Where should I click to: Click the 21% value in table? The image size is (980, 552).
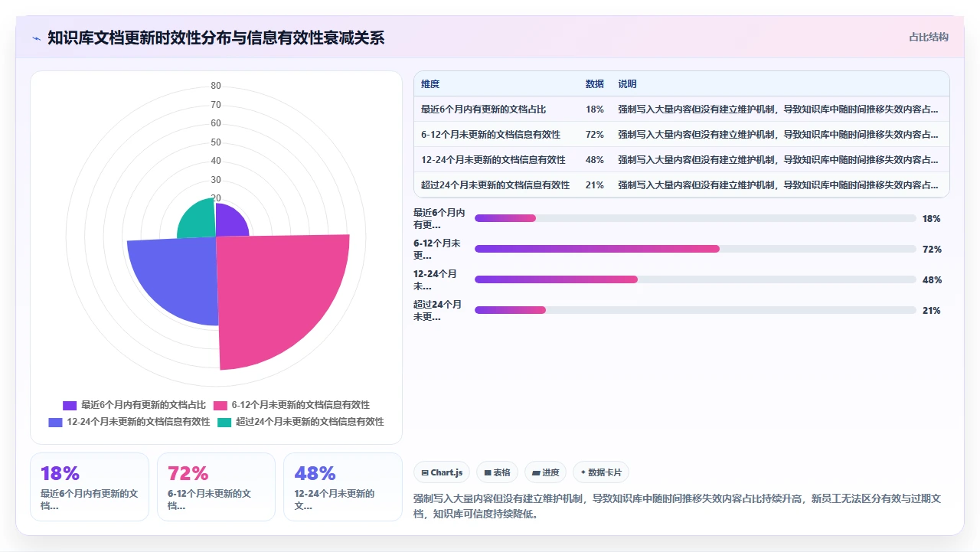pos(595,185)
